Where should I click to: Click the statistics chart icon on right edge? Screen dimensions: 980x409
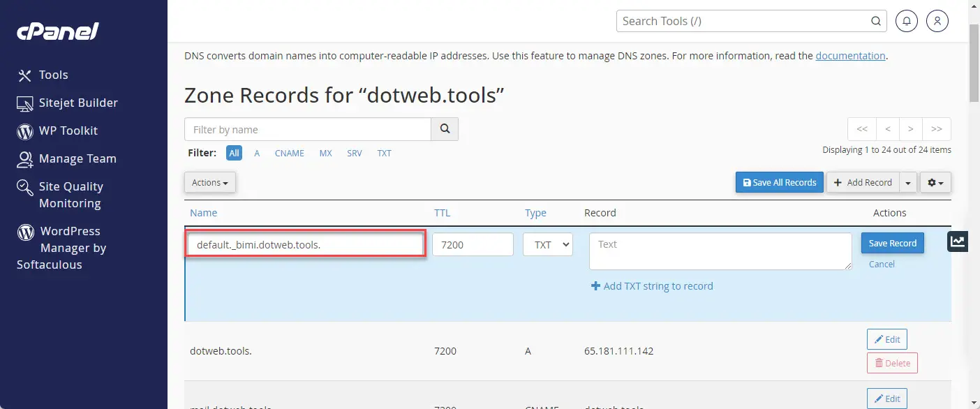pyautogui.click(x=958, y=241)
